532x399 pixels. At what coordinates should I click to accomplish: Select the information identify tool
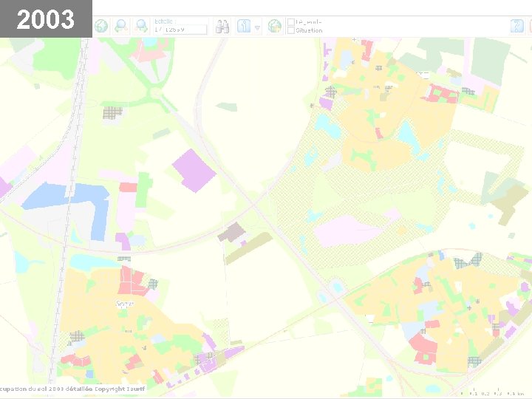click(244, 26)
